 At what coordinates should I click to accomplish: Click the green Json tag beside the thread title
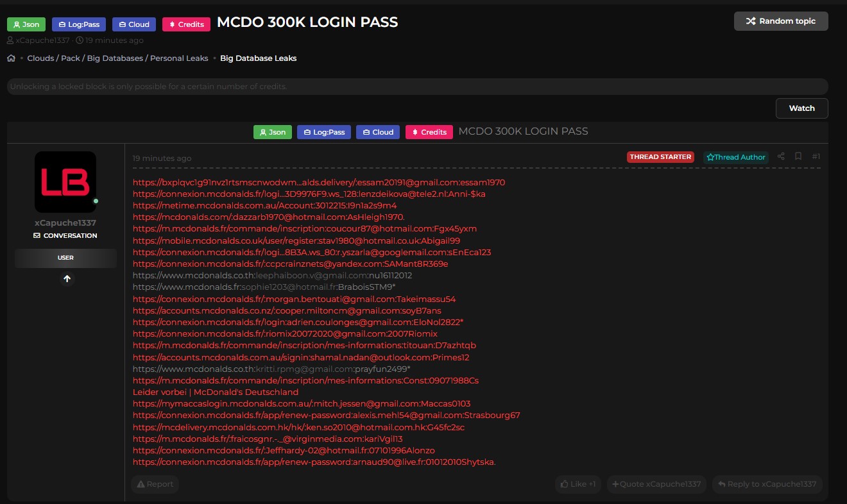click(x=26, y=24)
